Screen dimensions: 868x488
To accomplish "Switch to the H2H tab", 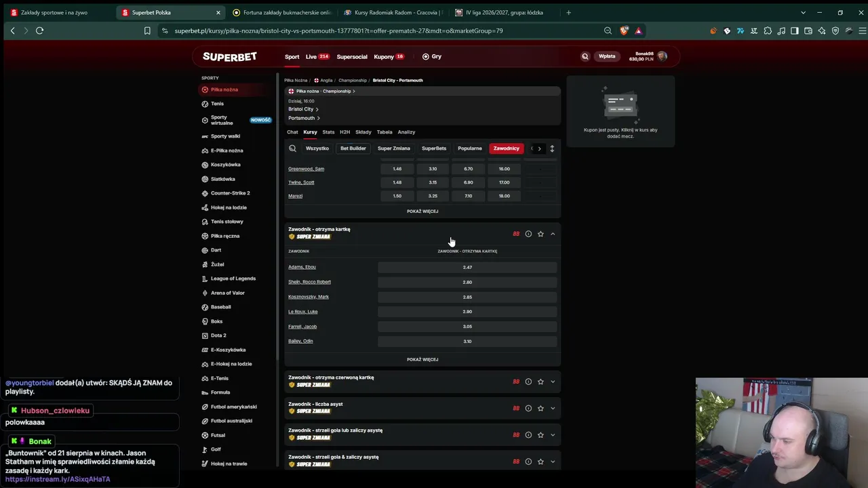I will 344,132.
